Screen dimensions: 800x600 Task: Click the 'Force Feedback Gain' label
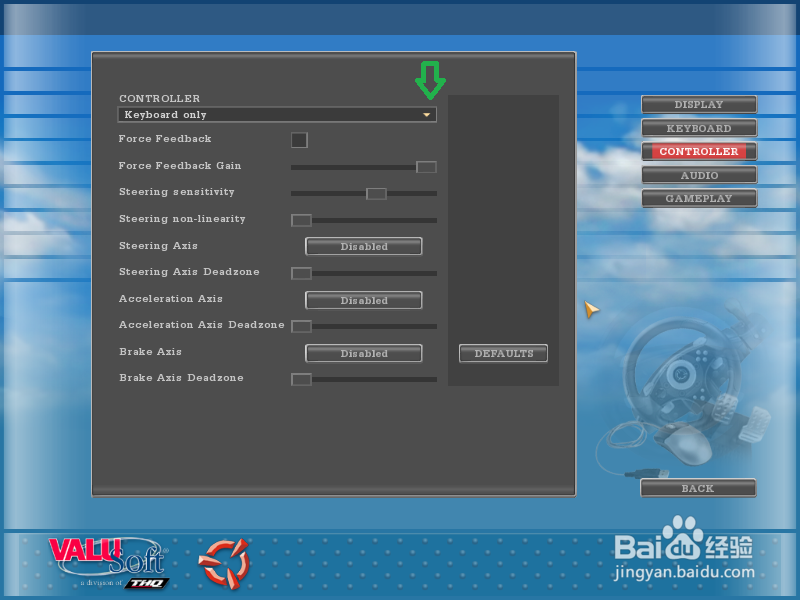(180, 166)
